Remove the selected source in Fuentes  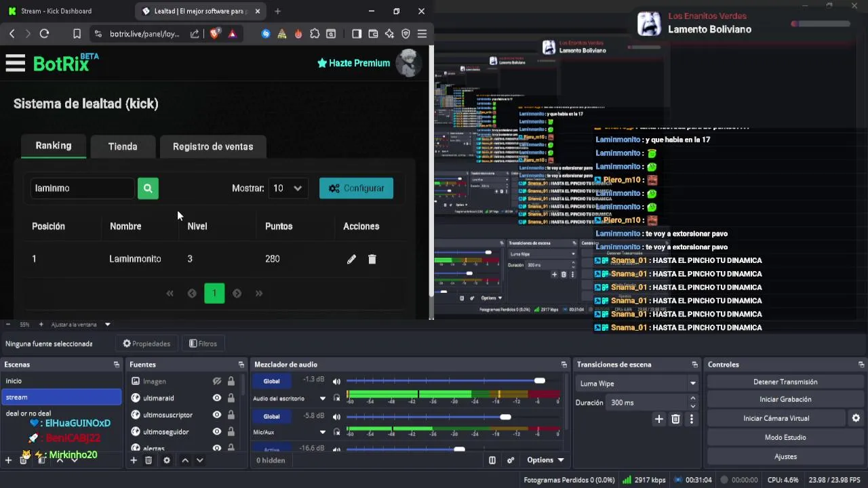click(149, 460)
